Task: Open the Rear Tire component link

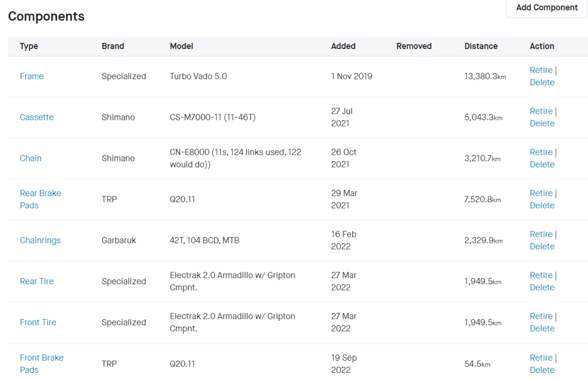Action: [37, 282]
